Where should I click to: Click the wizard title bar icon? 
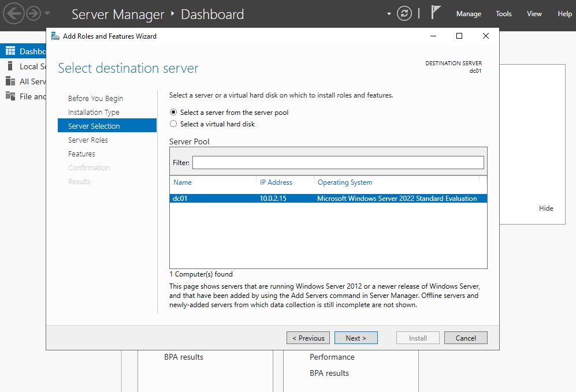[x=55, y=36]
